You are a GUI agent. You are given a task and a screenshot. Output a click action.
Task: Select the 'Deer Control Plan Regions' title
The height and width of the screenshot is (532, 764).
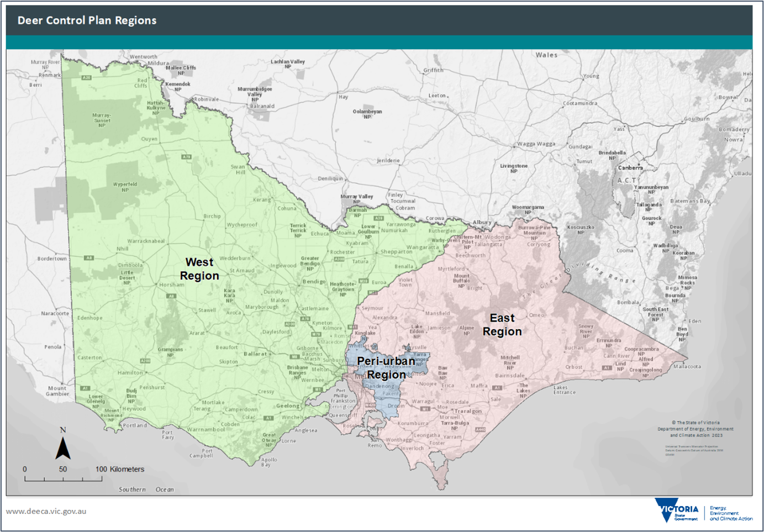[x=87, y=20]
